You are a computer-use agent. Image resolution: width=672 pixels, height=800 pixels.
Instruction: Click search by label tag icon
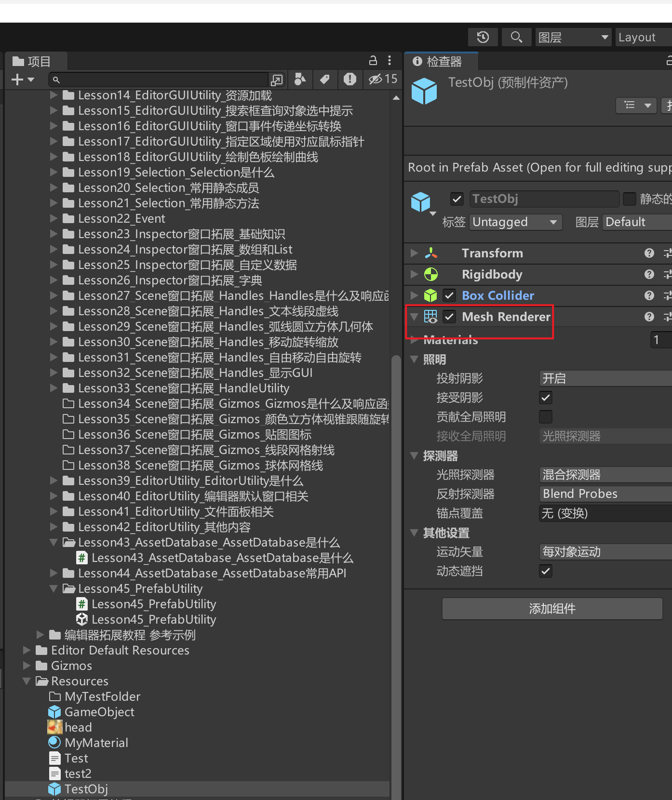pos(325,79)
